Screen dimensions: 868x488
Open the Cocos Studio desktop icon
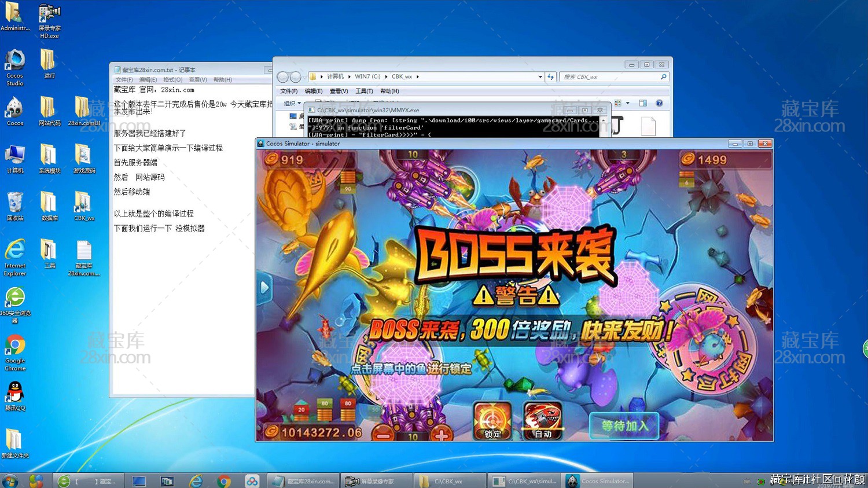point(14,67)
